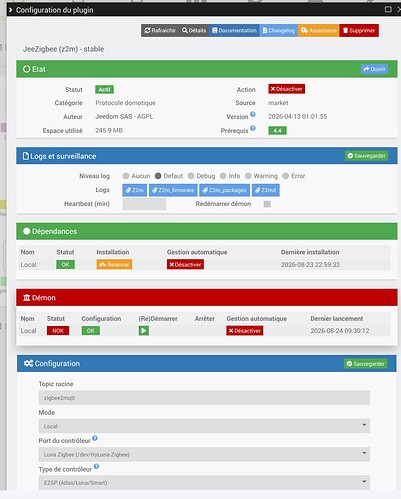Screen dimensions: 401x499
Task: Click Dernière installation date 2026-08-23 22:59:32
Action: pos(310,265)
